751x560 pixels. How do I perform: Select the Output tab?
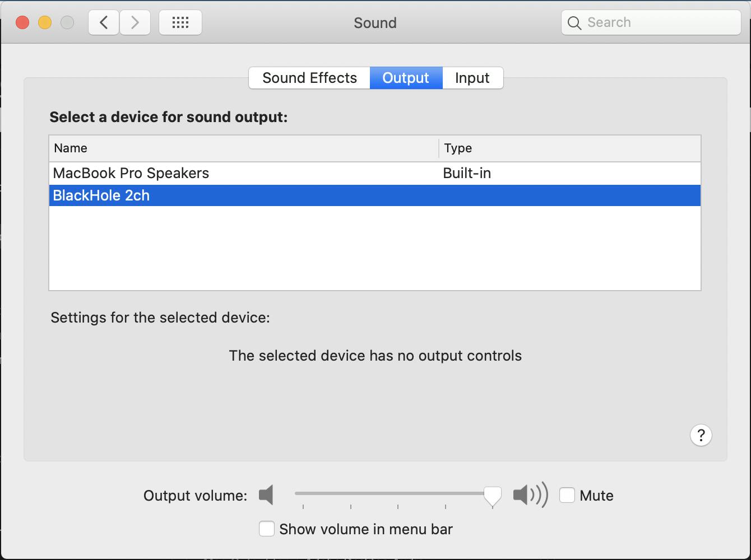click(x=405, y=78)
